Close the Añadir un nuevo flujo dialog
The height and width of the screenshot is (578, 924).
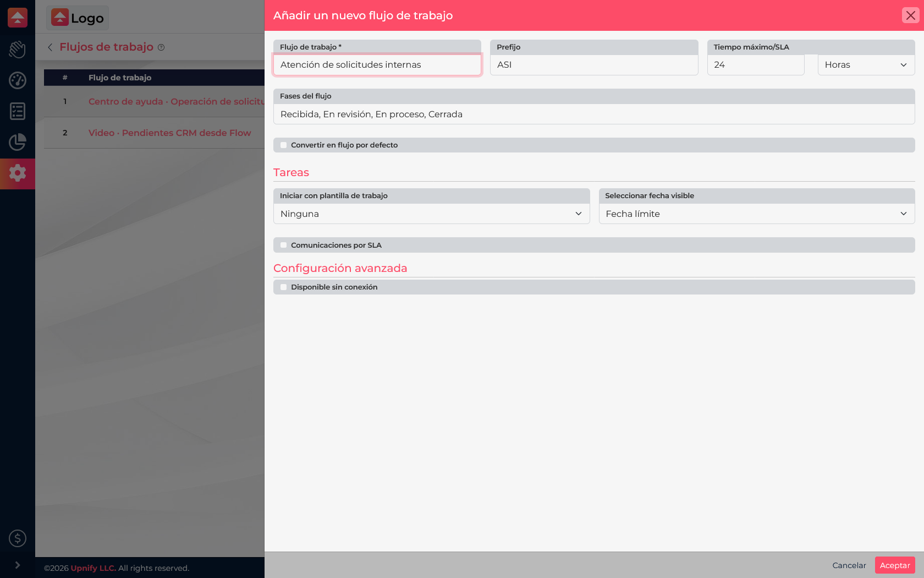click(911, 15)
